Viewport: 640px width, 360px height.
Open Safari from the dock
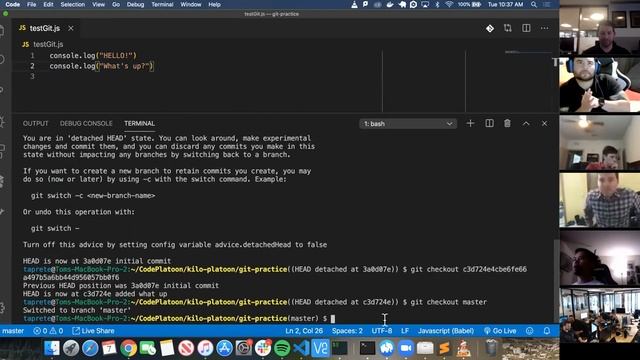coord(90,348)
